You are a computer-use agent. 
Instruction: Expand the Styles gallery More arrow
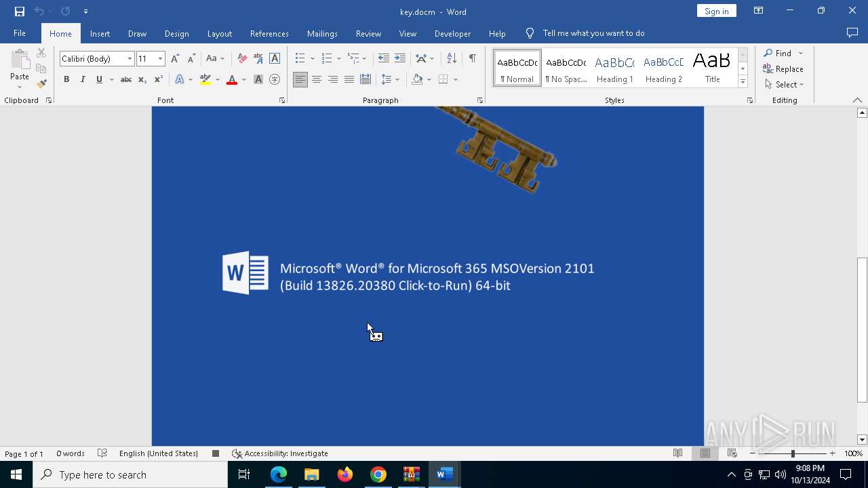pos(743,82)
